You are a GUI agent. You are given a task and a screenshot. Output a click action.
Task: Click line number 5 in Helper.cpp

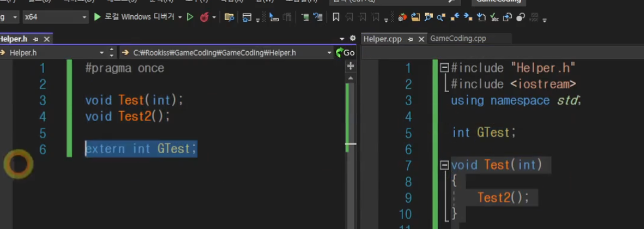[408, 133]
